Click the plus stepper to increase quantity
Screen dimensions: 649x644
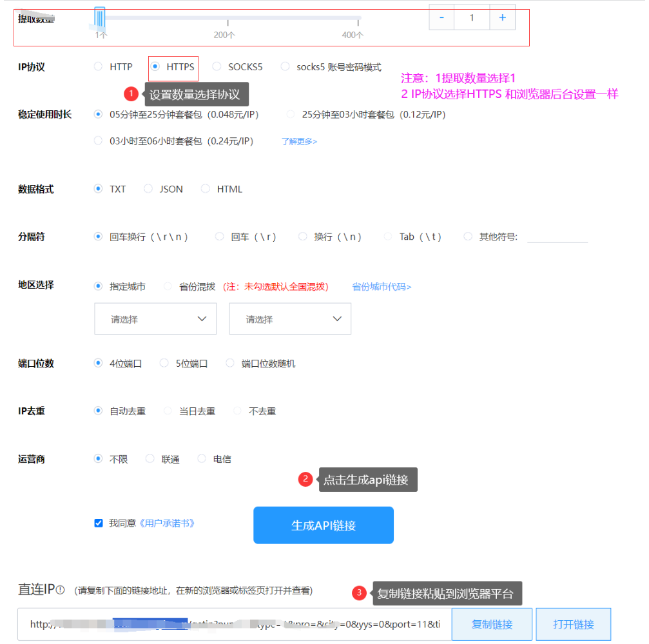point(502,17)
